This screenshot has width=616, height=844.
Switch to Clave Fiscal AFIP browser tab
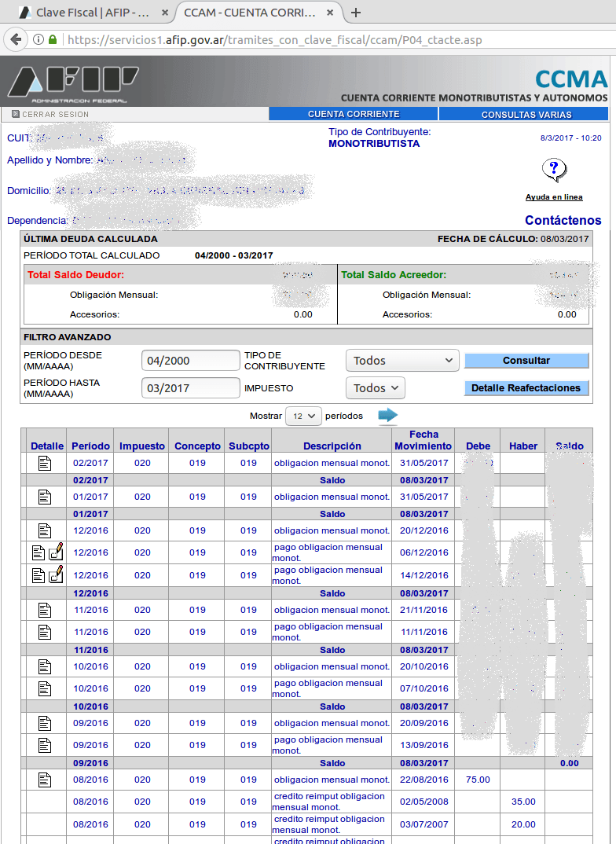coord(93,13)
